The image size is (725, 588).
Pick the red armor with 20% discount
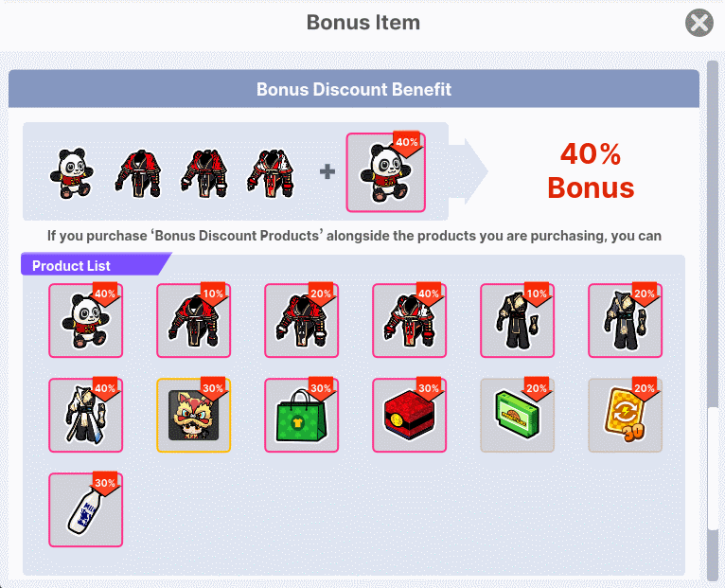[x=302, y=320]
